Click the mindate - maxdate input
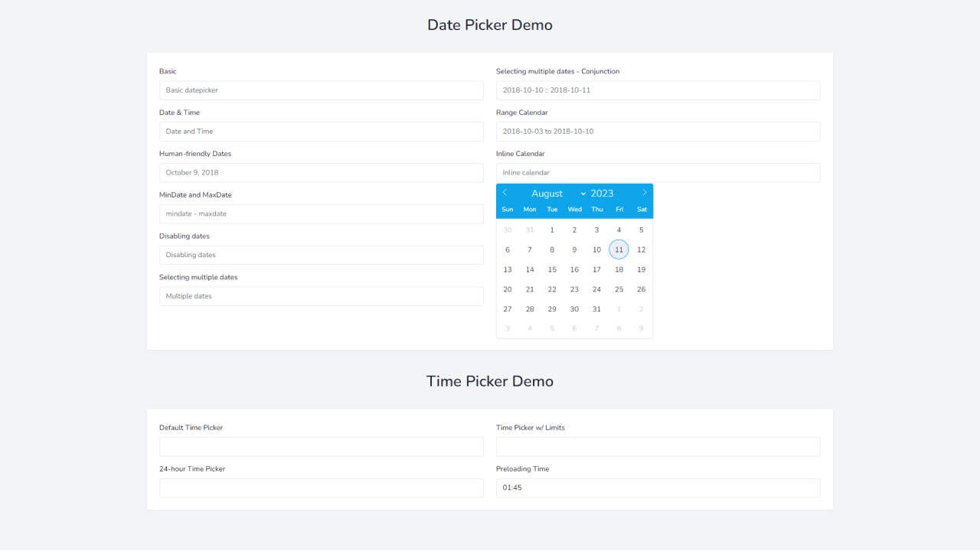Image resolution: width=980 pixels, height=551 pixels. tap(321, 214)
